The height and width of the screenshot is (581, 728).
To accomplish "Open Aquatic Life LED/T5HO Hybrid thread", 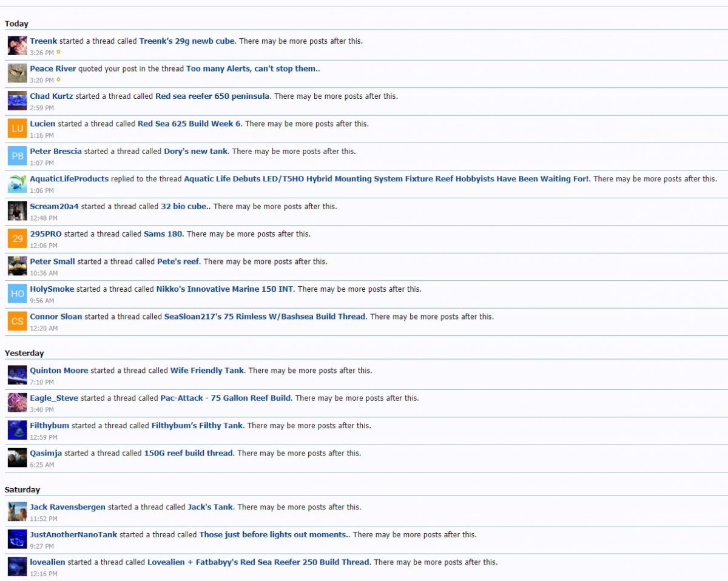I will (386, 179).
